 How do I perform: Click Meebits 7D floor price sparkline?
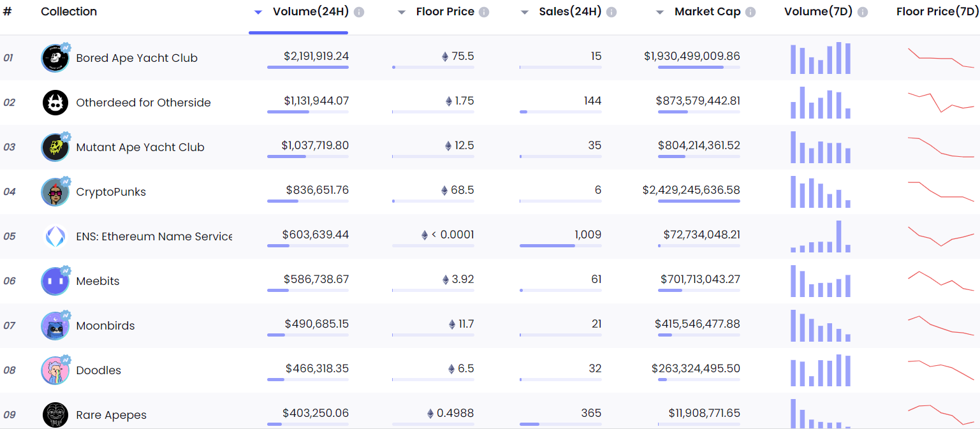941,281
